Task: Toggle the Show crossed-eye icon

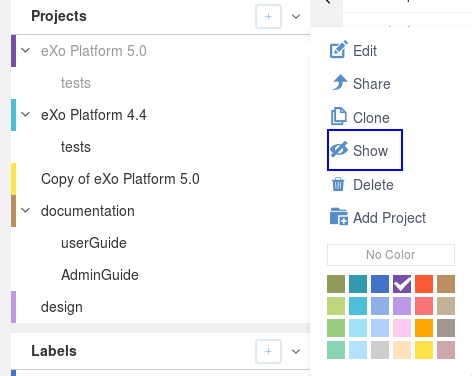Action: [x=339, y=149]
